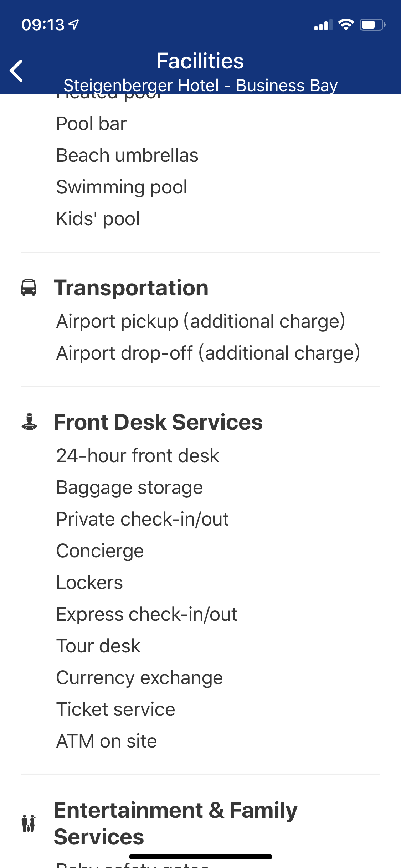
Task: Select the ATM on site entry
Action: coord(107,741)
